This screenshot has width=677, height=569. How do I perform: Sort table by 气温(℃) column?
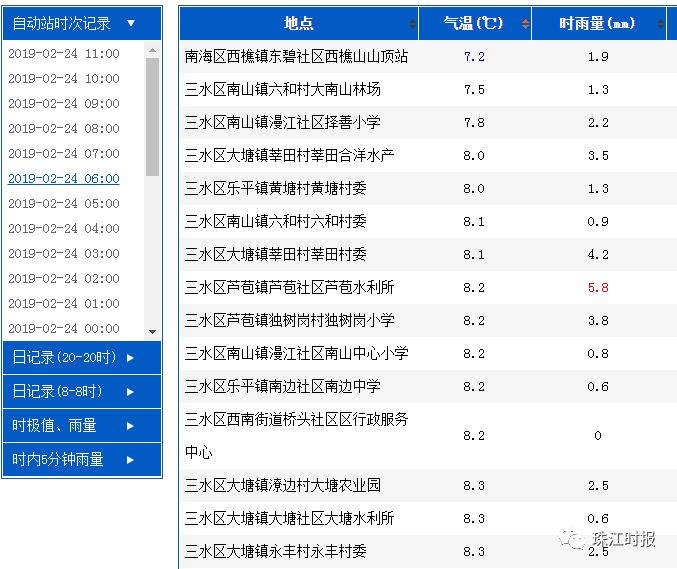525,23
